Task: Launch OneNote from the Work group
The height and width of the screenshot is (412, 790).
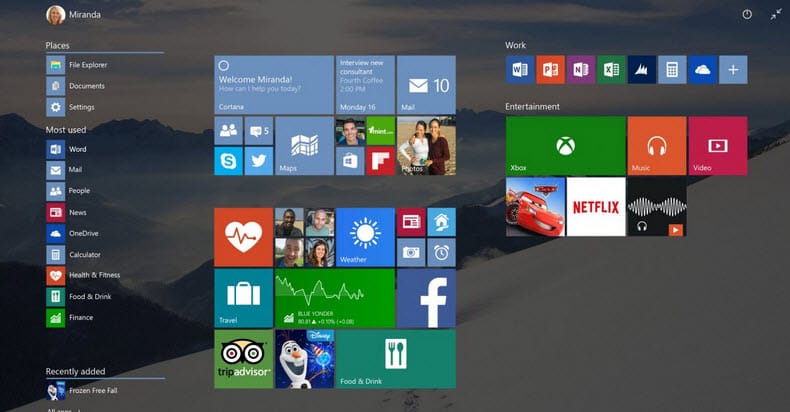Action: click(x=581, y=69)
